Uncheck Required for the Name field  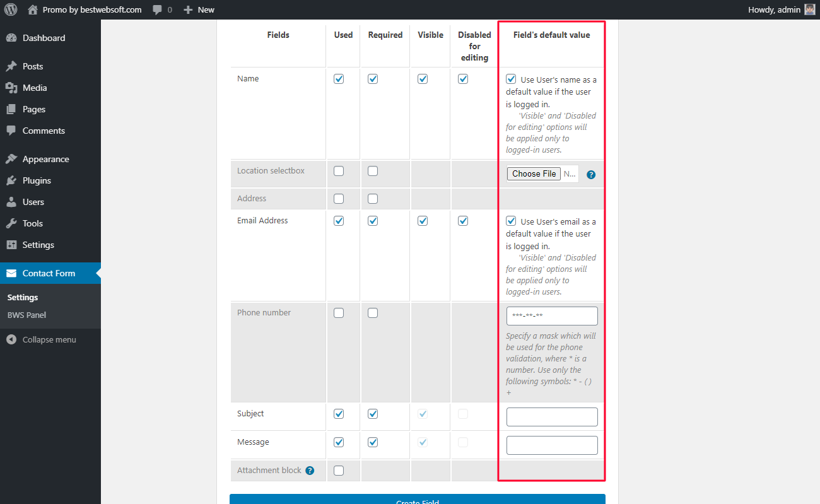pyautogui.click(x=373, y=79)
